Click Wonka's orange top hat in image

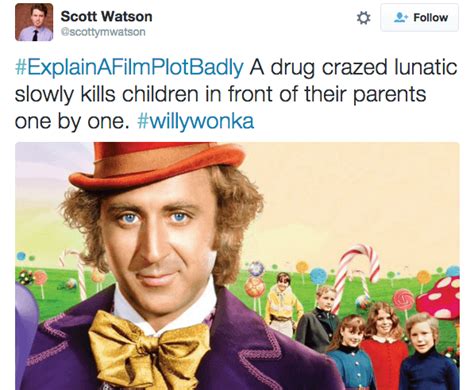[x=157, y=165]
